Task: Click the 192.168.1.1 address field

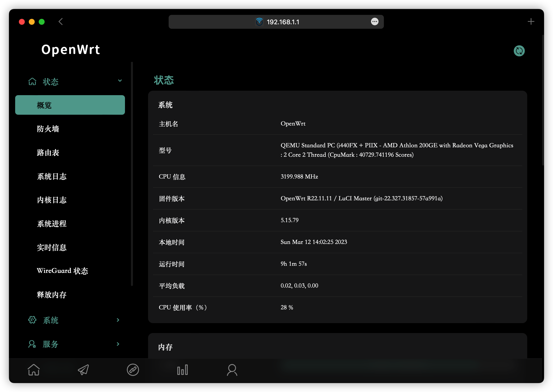Action: coord(276,22)
